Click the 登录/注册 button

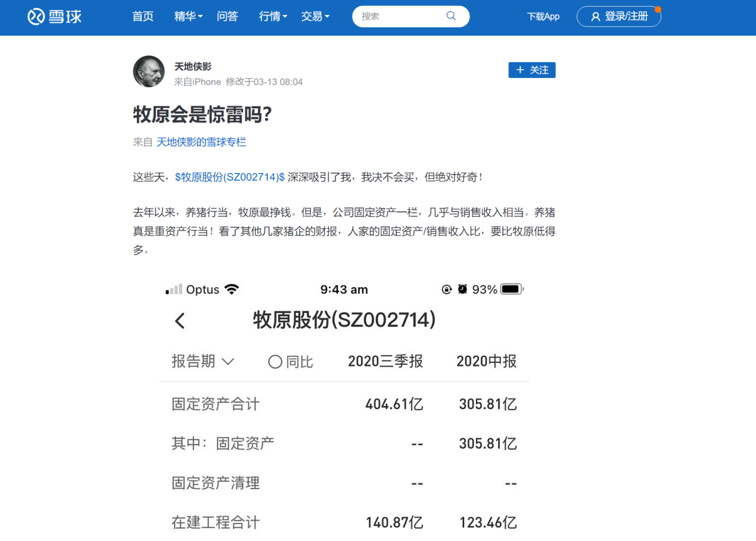[619, 17]
